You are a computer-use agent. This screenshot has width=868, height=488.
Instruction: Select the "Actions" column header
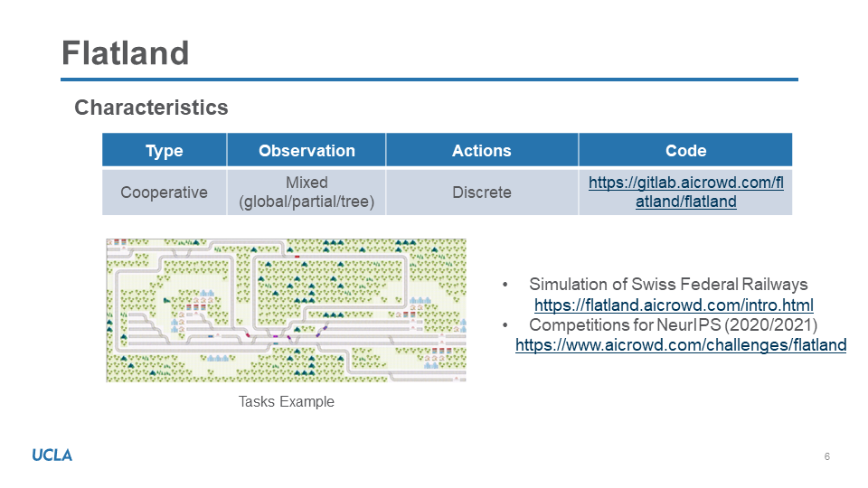pos(481,151)
